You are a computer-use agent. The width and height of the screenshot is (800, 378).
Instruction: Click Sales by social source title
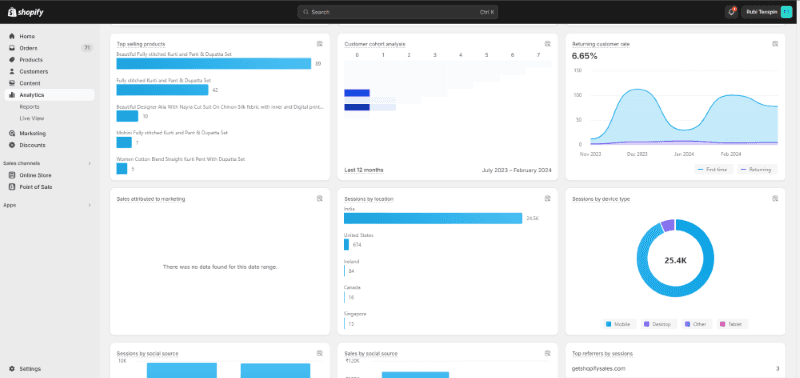[371, 354]
